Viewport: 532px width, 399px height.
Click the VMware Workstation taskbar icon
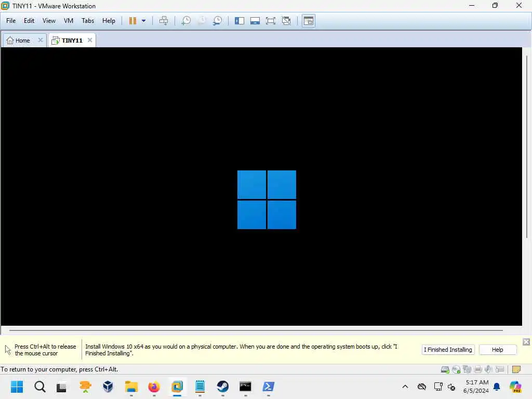pyautogui.click(x=177, y=386)
